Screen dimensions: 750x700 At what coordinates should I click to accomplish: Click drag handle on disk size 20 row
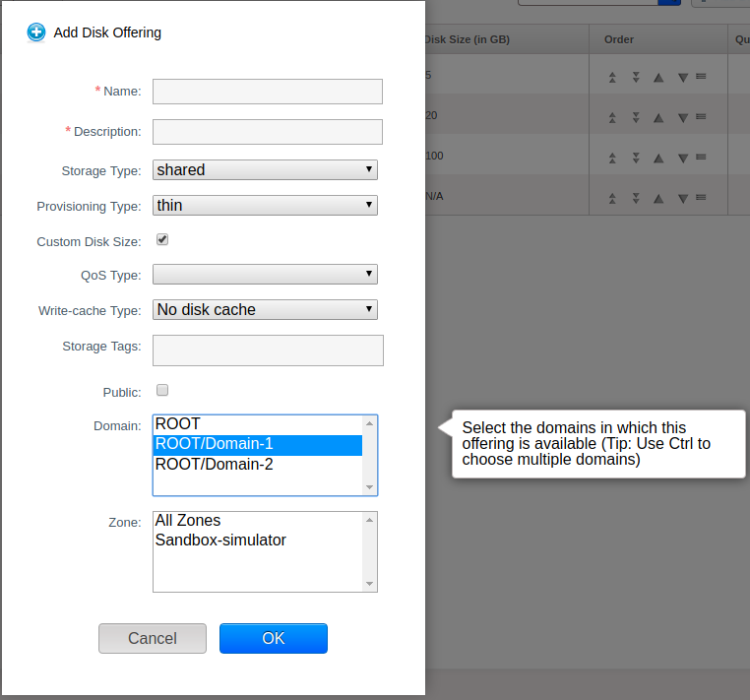point(701,116)
